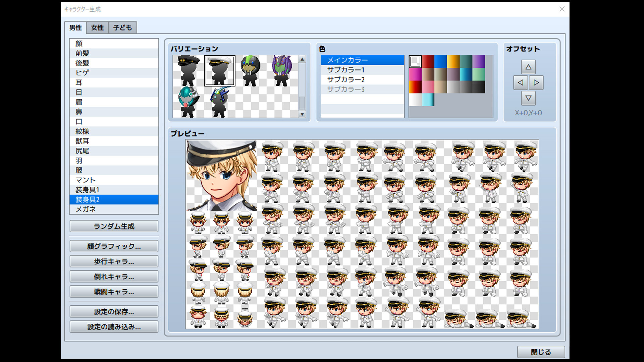Image resolution: width=644 pixels, height=362 pixels.
Task: Select the blue winged headgear variation
Action: point(219,102)
